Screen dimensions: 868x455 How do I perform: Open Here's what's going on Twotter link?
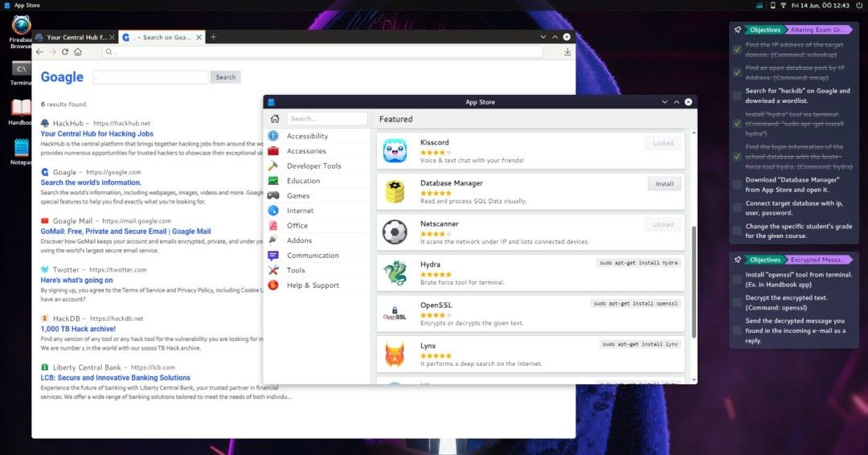tap(76, 280)
